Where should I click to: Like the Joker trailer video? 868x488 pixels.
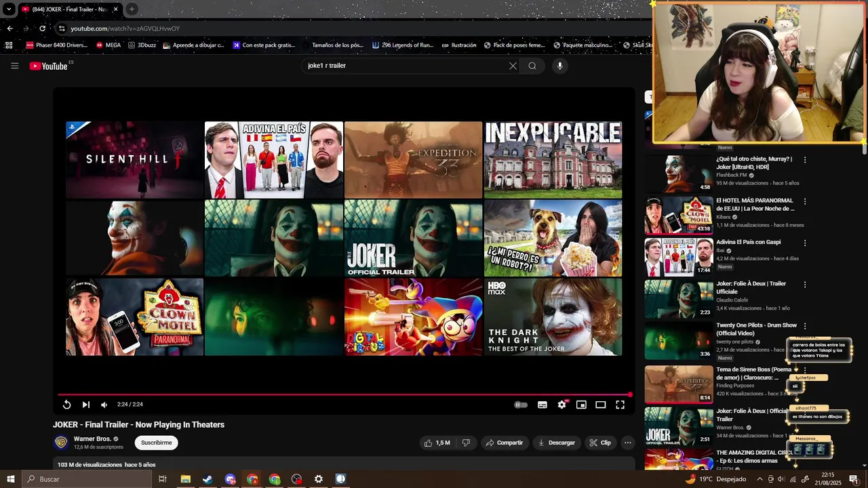click(x=437, y=443)
